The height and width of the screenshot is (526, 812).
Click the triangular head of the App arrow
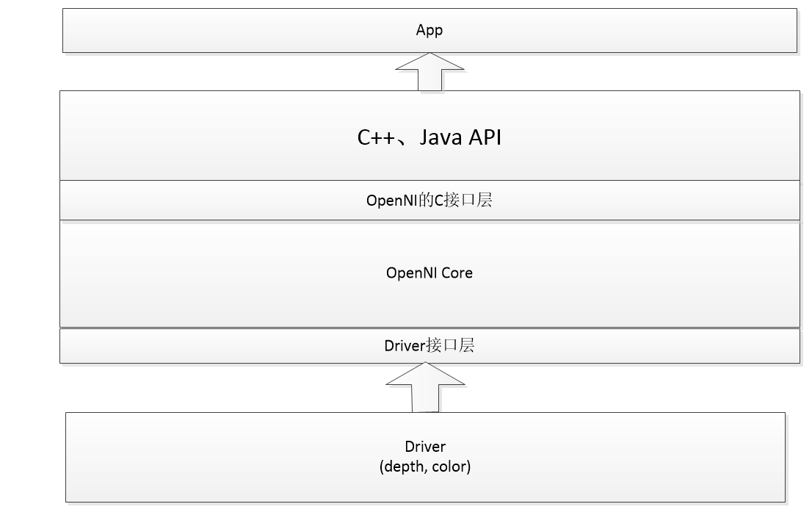(429, 61)
